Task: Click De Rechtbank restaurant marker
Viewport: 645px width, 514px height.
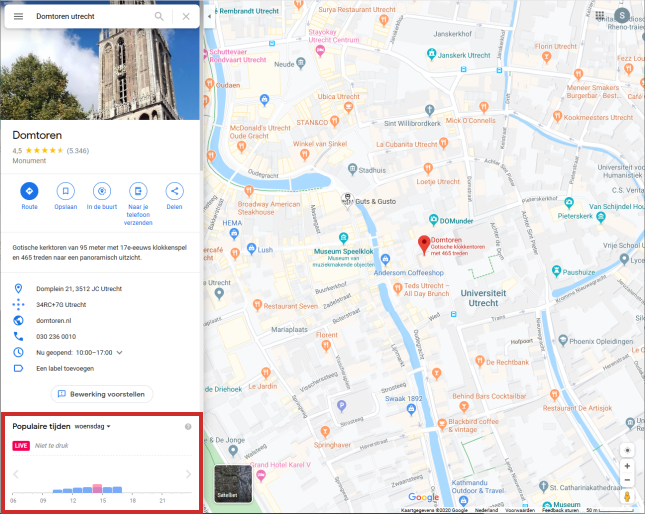Action: [x=480, y=361]
